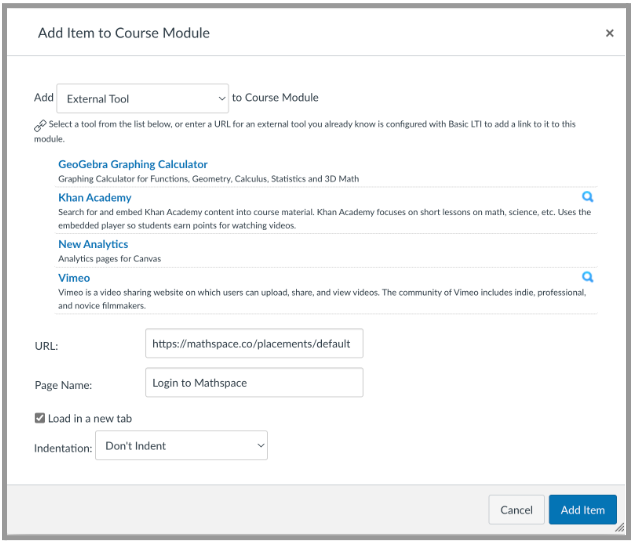
Task: Focus the URL input field
Action: tap(254, 343)
